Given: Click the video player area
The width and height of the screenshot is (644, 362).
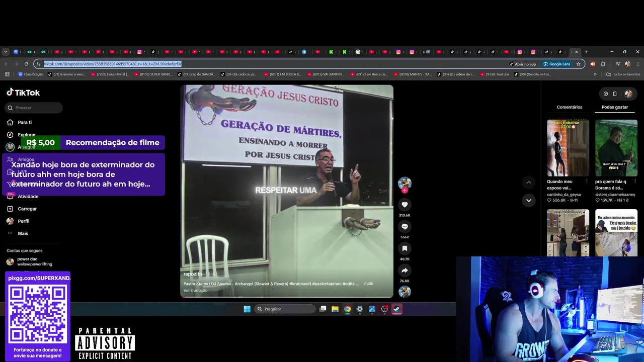Looking at the screenshot, I should 287,191.
